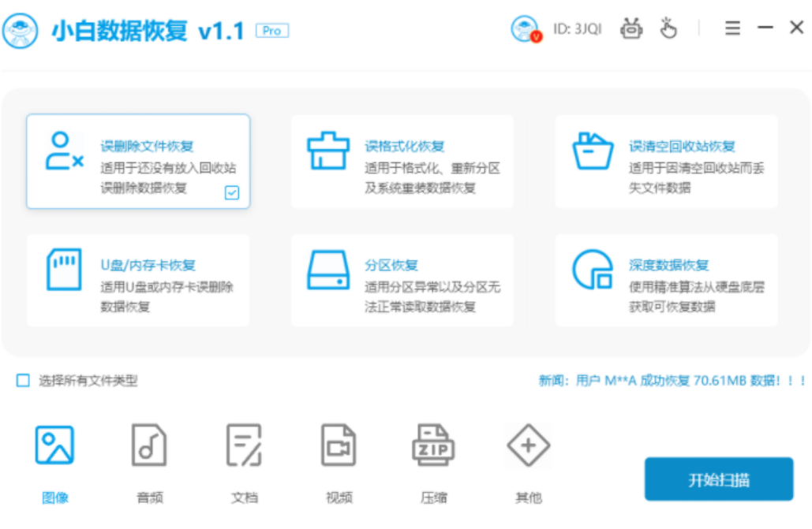Open the hamburger menu

coord(732,28)
